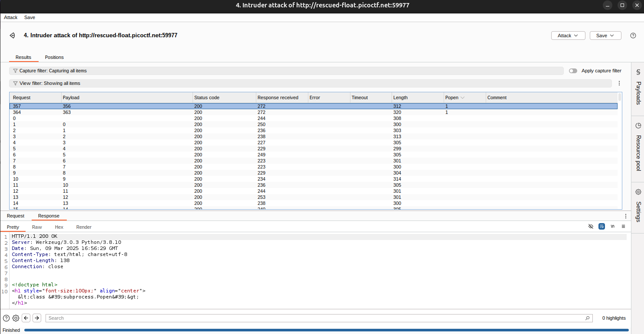The image size is (644, 334).
Task: Go to previous search match arrow
Action: tap(26, 318)
